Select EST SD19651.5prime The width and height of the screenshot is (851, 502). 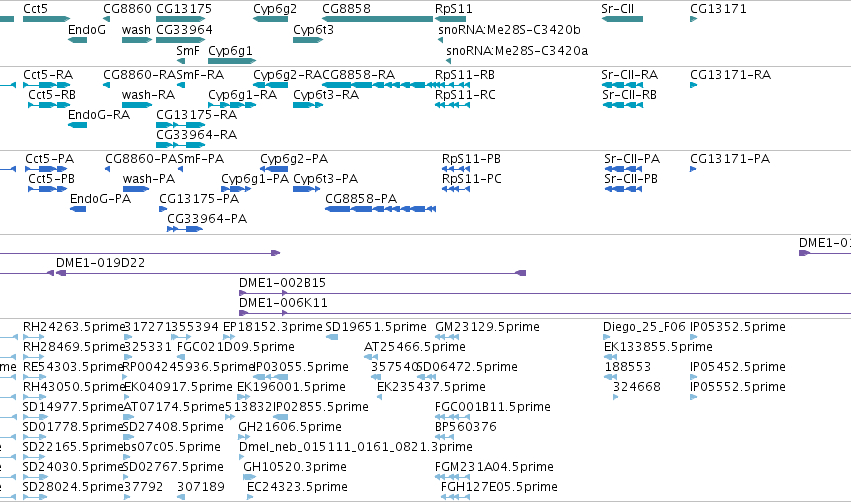click(x=332, y=337)
